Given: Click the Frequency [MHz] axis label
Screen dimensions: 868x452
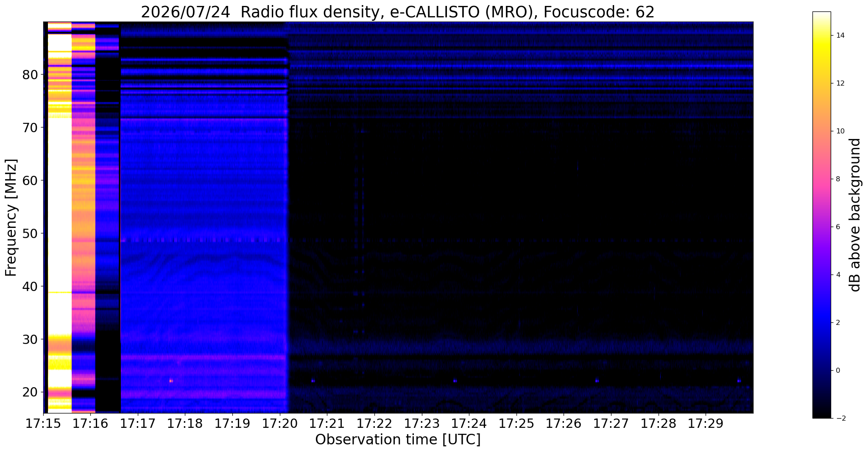Looking at the screenshot, I should pos(11,218).
